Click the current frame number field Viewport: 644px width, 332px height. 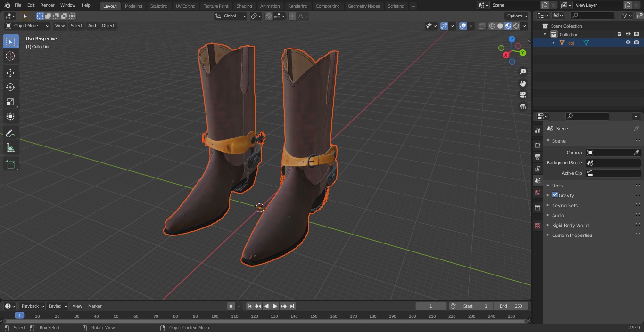tap(430, 306)
